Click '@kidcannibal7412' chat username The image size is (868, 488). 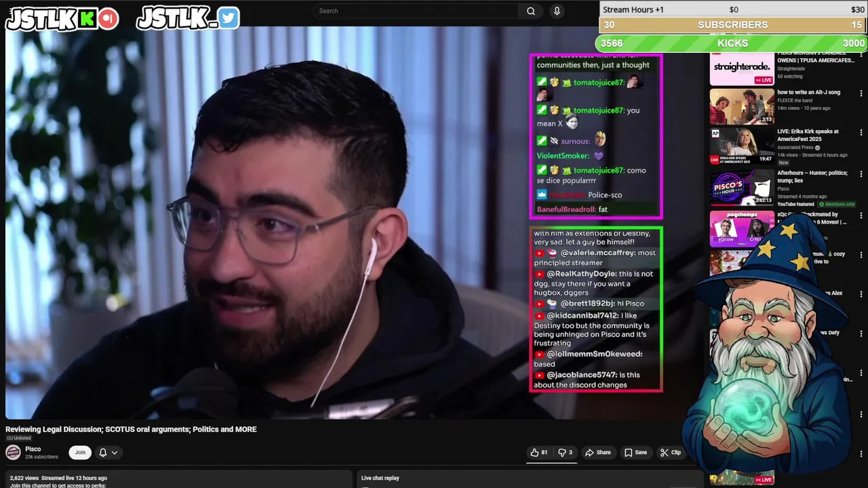tap(582, 316)
